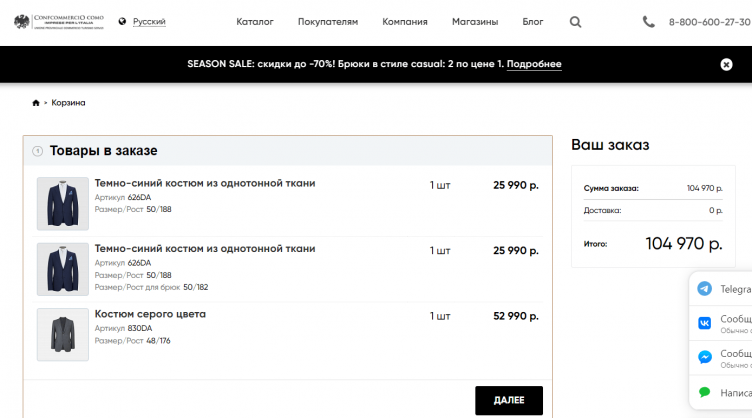Viewport: 752px width, 418px height.
Task: Click the green chat bubble icon
Action: (x=705, y=393)
